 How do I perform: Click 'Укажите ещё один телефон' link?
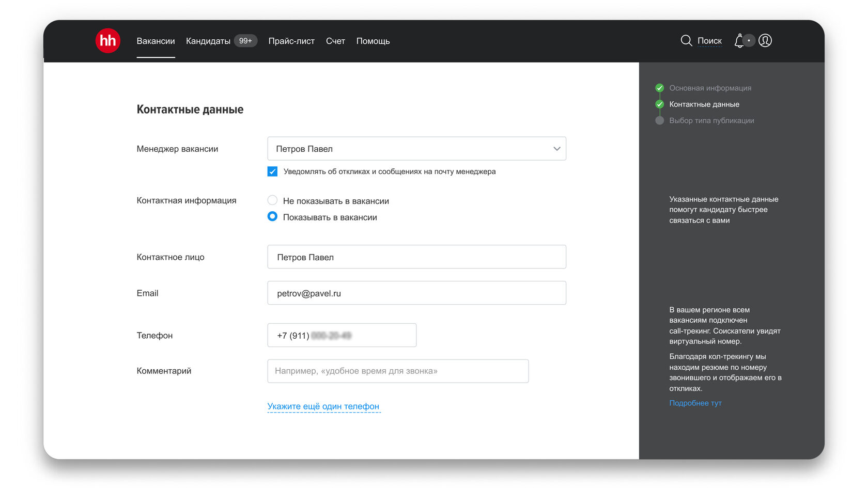tap(323, 406)
